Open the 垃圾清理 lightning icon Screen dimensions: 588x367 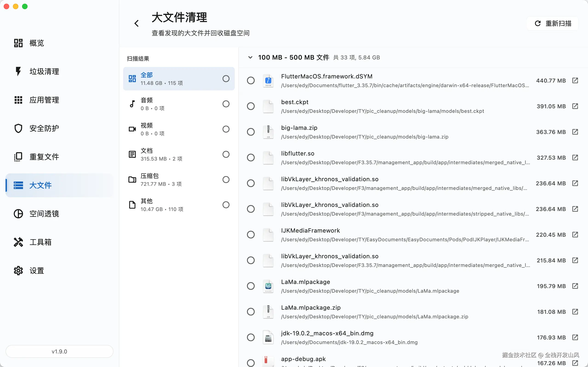pos(18,71)
